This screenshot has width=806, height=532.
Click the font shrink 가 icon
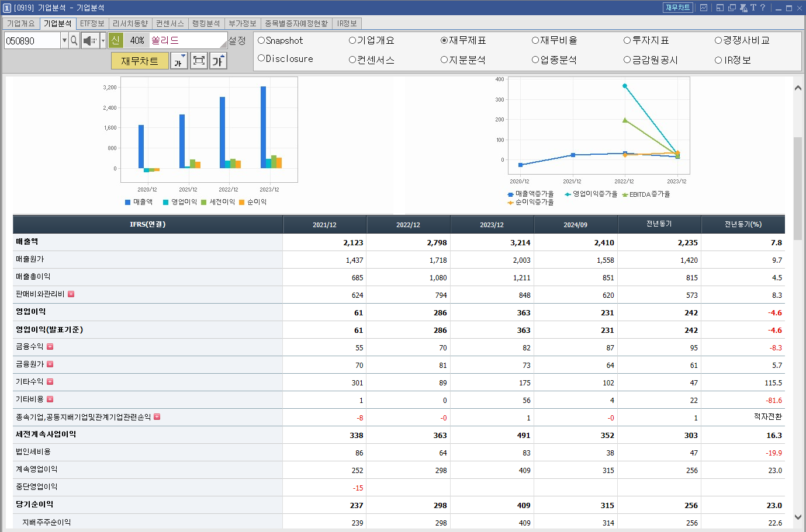tap(179, 60)
